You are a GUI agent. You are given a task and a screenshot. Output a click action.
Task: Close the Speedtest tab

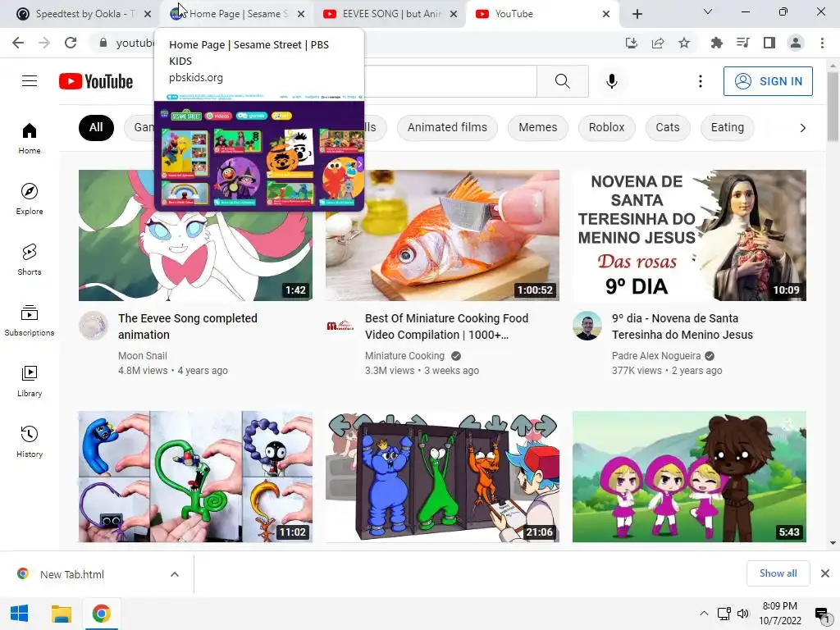pos(148,14)
